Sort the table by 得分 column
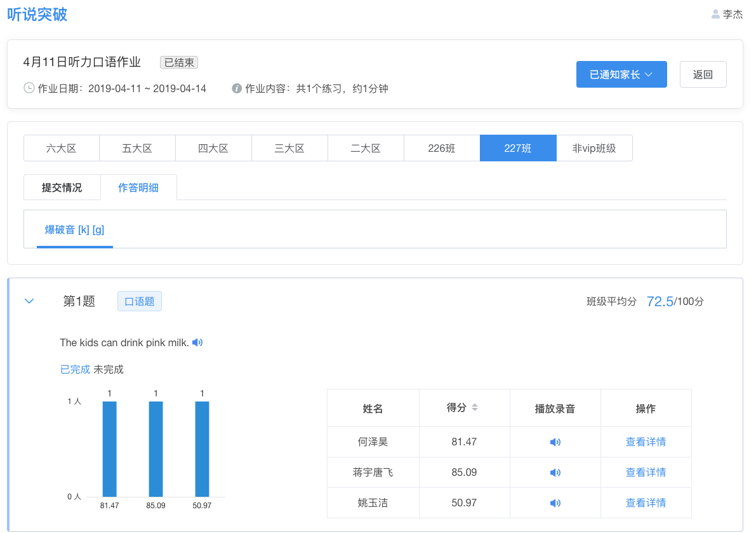Image resolution: width=756 pixels, height=533 pixels. coord(474,408)
